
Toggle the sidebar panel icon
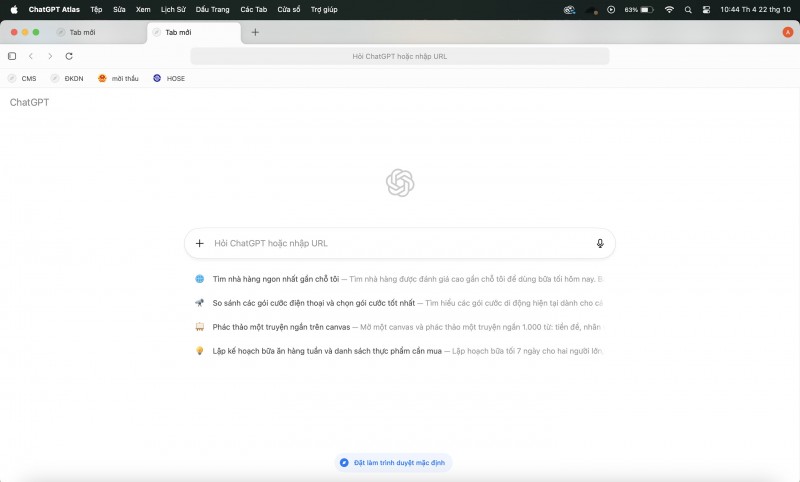coord(12,56)
